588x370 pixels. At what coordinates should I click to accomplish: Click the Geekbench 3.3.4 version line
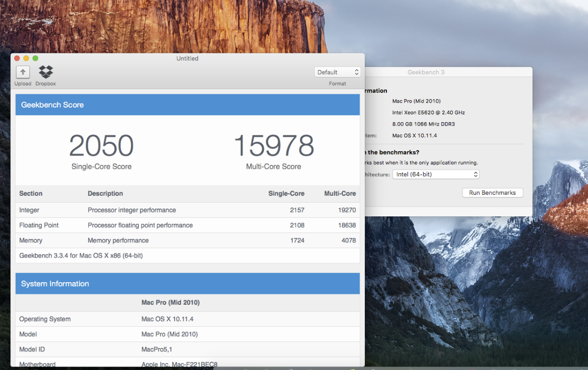pos(81,256)
